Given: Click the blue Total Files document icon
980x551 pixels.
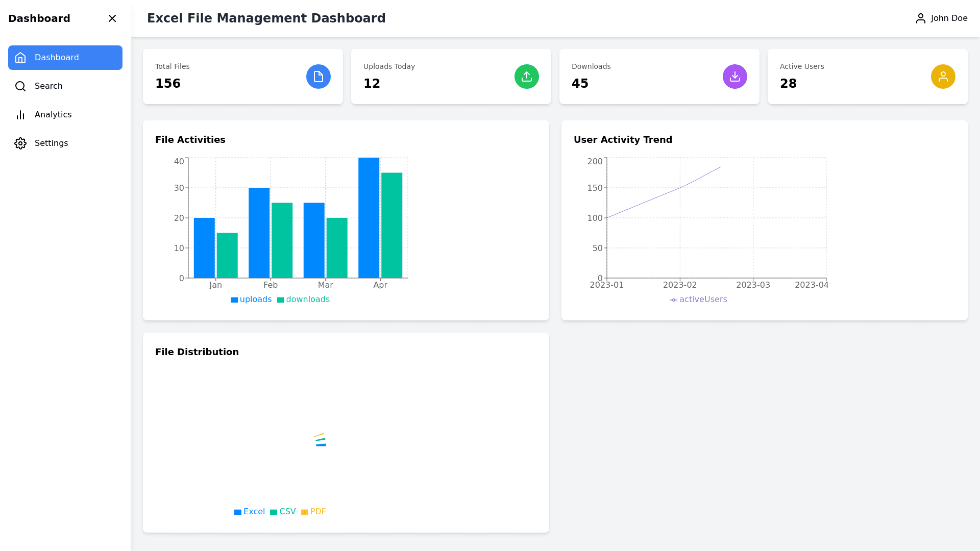Looking at the screenshot, I should (318, 77).
